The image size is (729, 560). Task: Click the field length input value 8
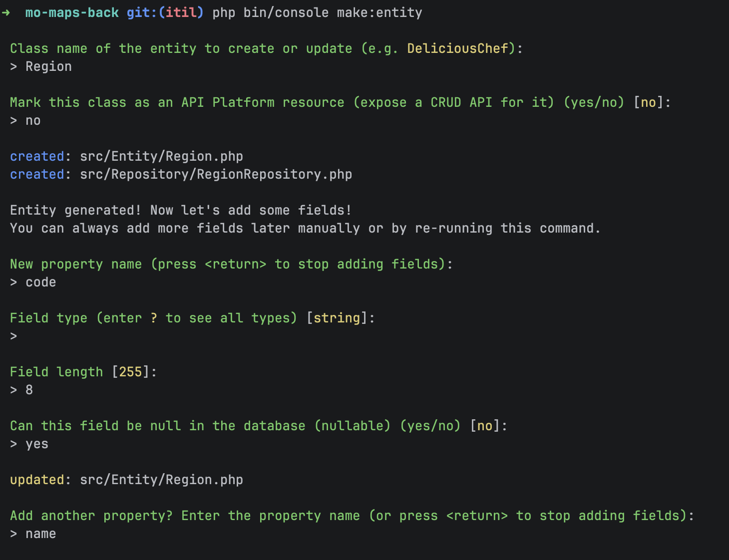[x=29, y=390]
